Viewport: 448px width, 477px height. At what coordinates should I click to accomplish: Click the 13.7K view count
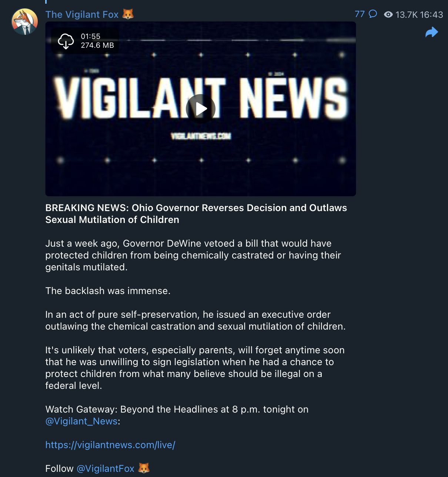[x=407, y=14]
